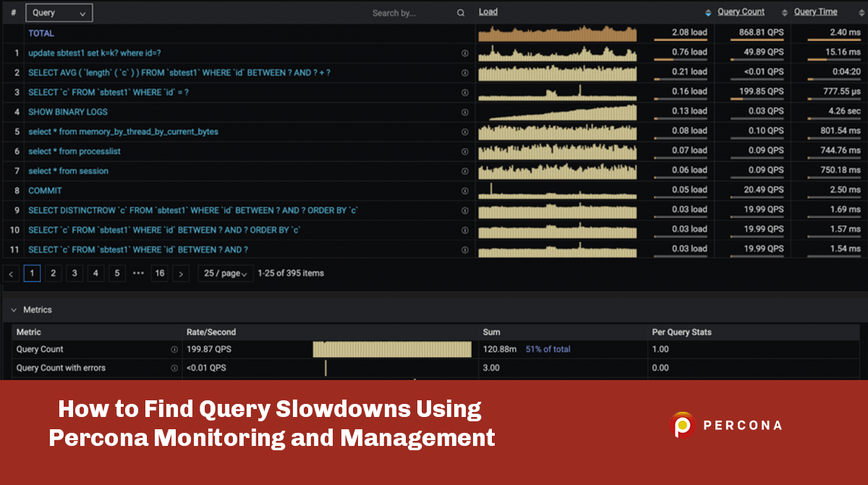
Task: Open the update sbtest1 set k=k? query
Action: click(95, 53)
